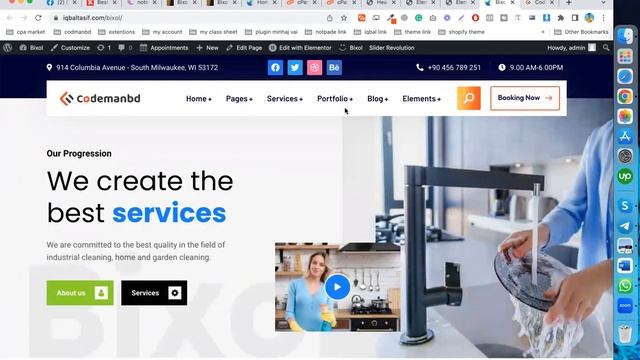Click the black Services button

click(154, 293)
